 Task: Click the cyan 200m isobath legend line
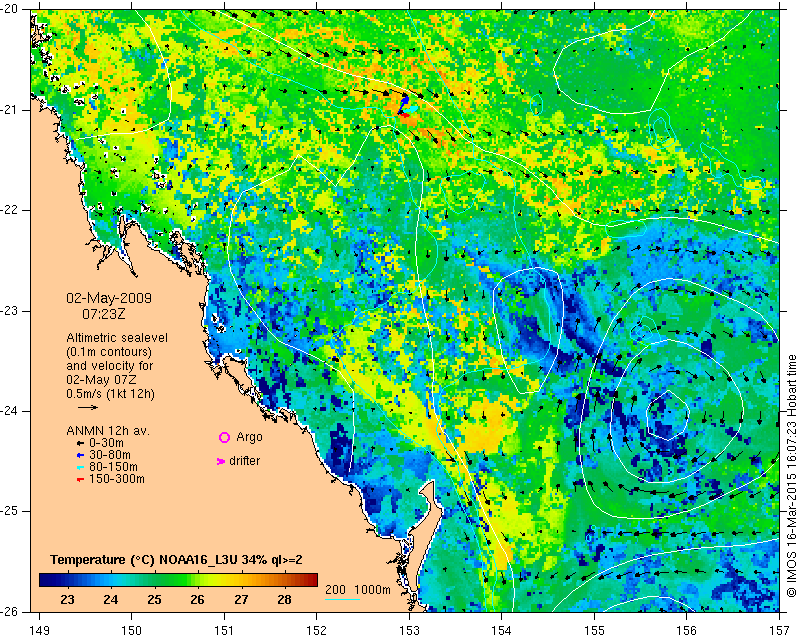point(342,599)
